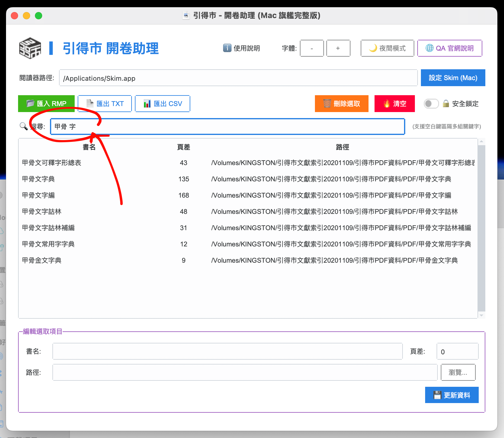This screenshot has width=504, height=438.
Task: Import an RMP file with 匯入 RMP
Action: click(46, 104)
